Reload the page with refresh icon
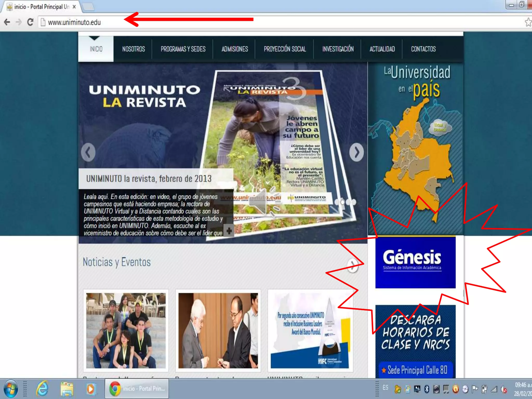 coord(30,22)
